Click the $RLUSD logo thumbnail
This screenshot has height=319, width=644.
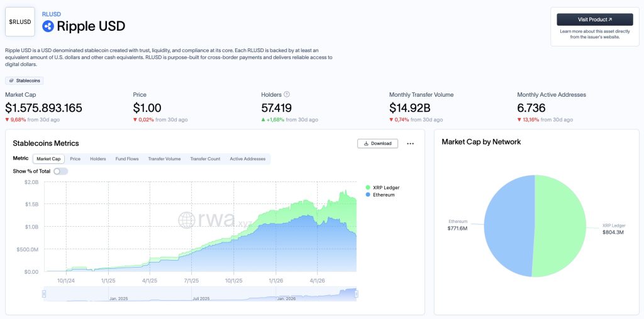click(x=20, y=22)
